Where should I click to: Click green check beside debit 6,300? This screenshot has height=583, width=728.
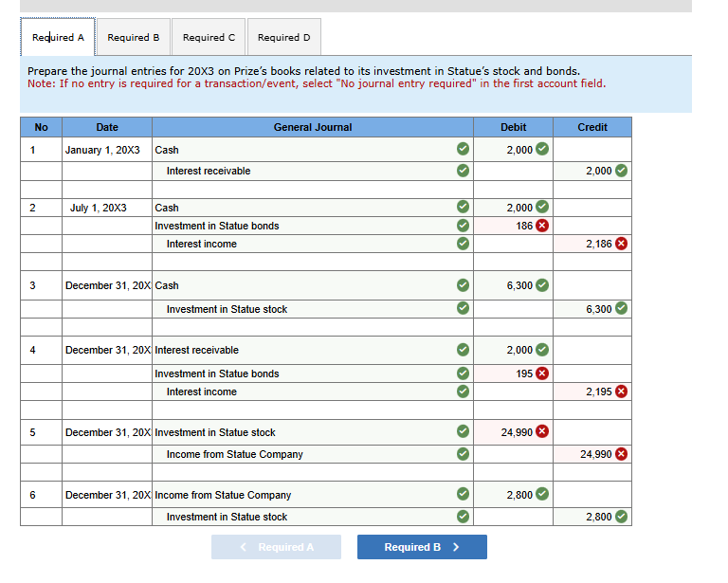(542, 285)
